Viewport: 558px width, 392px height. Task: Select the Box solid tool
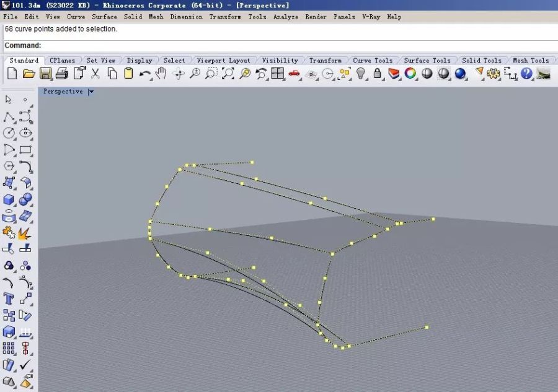(9, 199)
